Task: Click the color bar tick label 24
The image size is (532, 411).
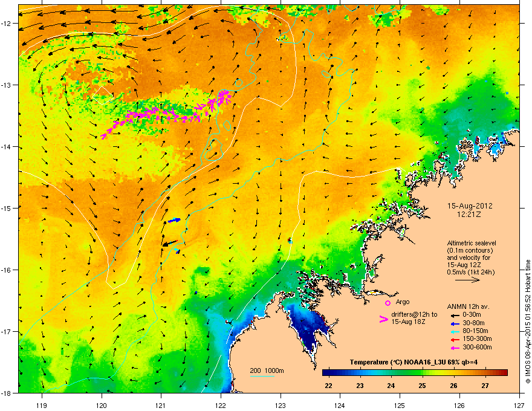Action: click(x=391, y=386)
